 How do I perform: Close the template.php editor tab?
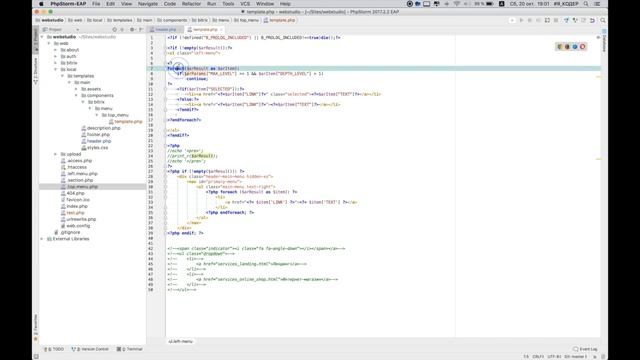221,30
